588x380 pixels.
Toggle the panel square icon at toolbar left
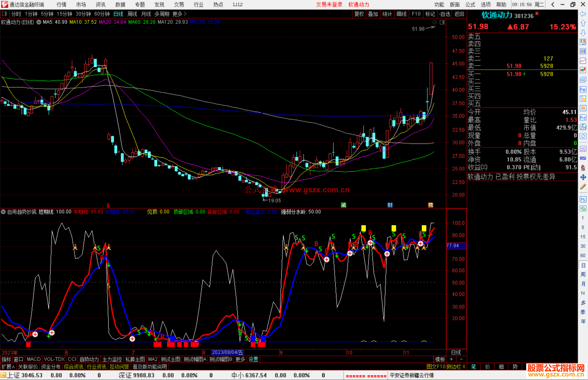[x=4, y=14]
